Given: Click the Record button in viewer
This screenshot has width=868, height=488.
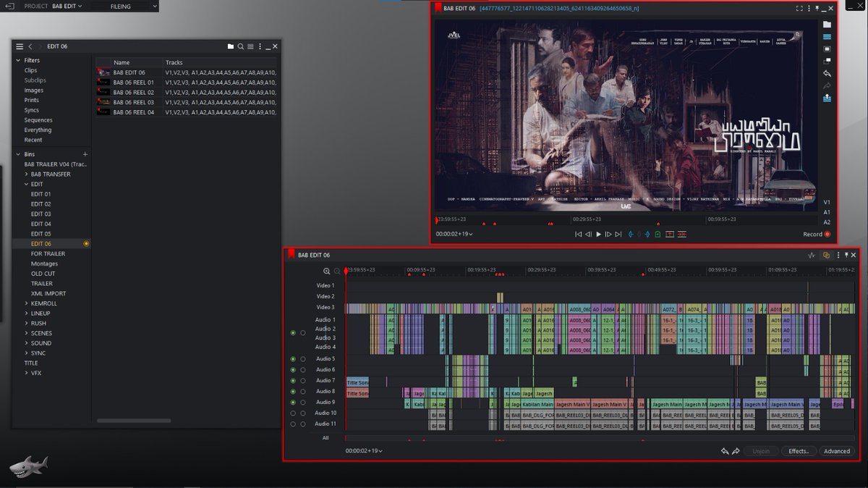Looking at the screenshot, I should 817,234.
